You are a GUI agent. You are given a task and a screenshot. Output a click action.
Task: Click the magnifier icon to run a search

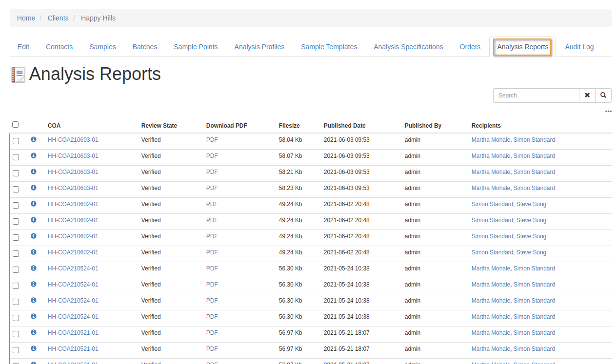pos(603,95)
